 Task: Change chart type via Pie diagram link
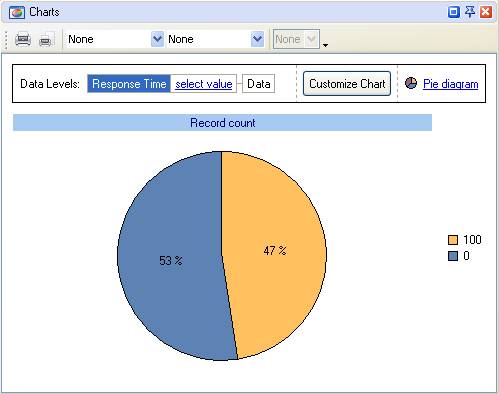tap(451, 84)
